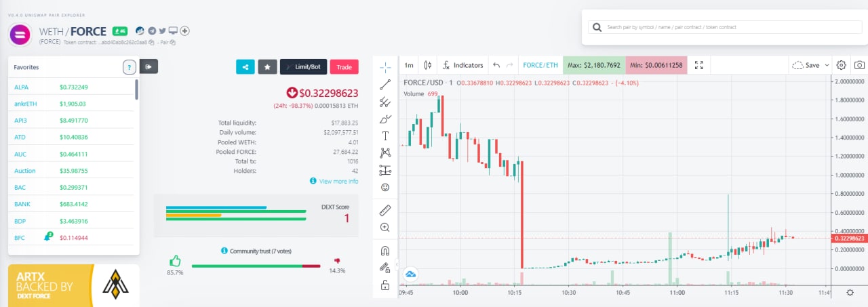Click the FORCE token logo
Screen dimensions: 868x307
[x=20, y=34]
